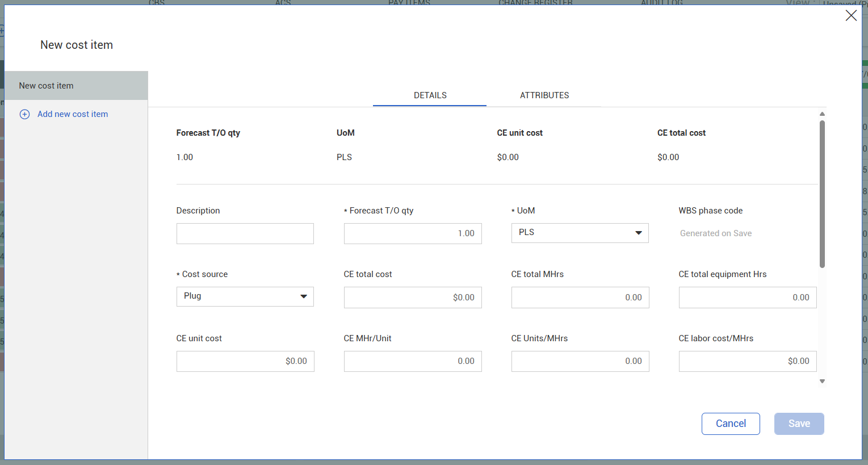Select New cost item in the sidebar

[76, 86]
